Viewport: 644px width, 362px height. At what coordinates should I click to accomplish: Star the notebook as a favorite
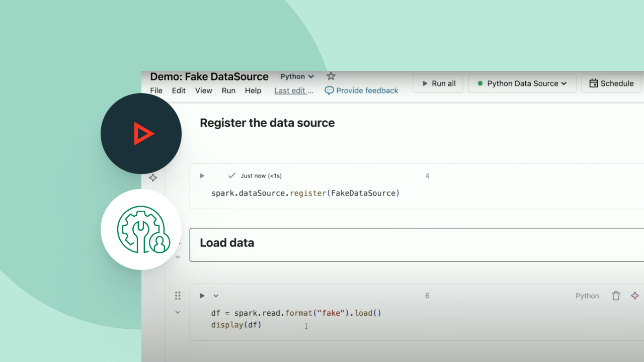[x=331, y=76]
